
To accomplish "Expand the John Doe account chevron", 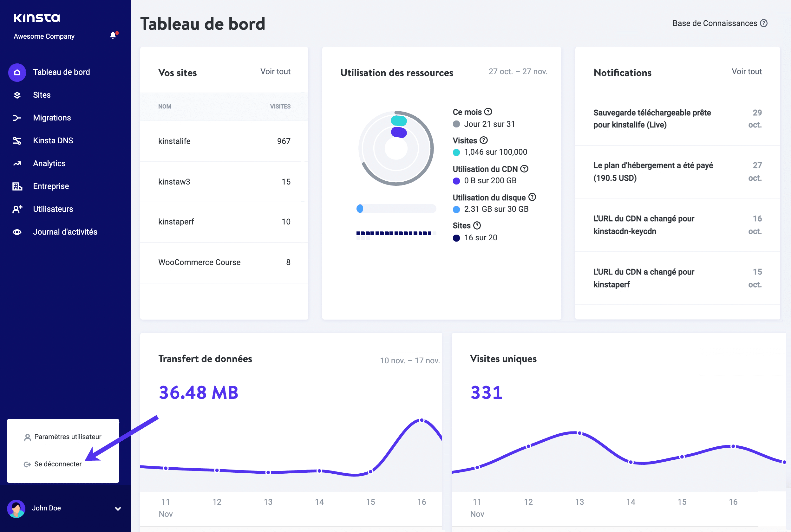I will tap(118, 509).
